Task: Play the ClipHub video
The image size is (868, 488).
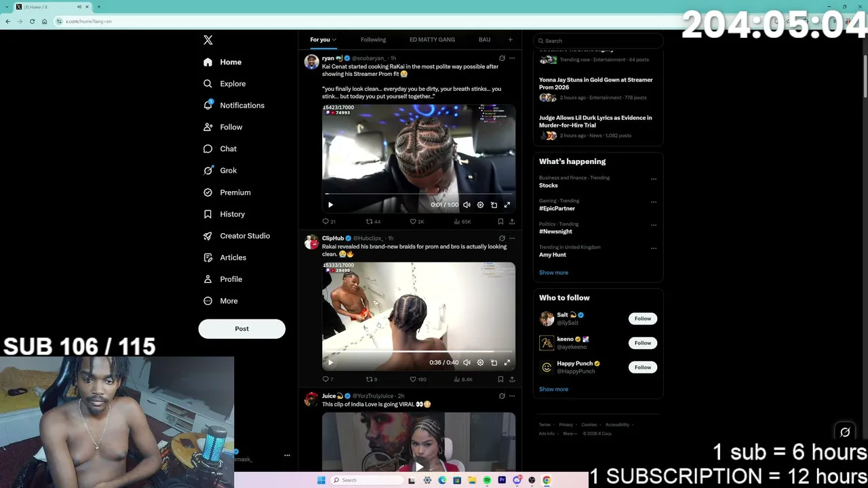Action: [330, 363]
